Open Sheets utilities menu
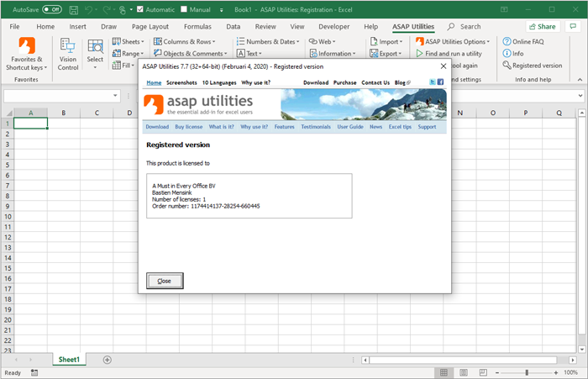Image resolution: width=588 pixels, height=379 pixels. 128,42
